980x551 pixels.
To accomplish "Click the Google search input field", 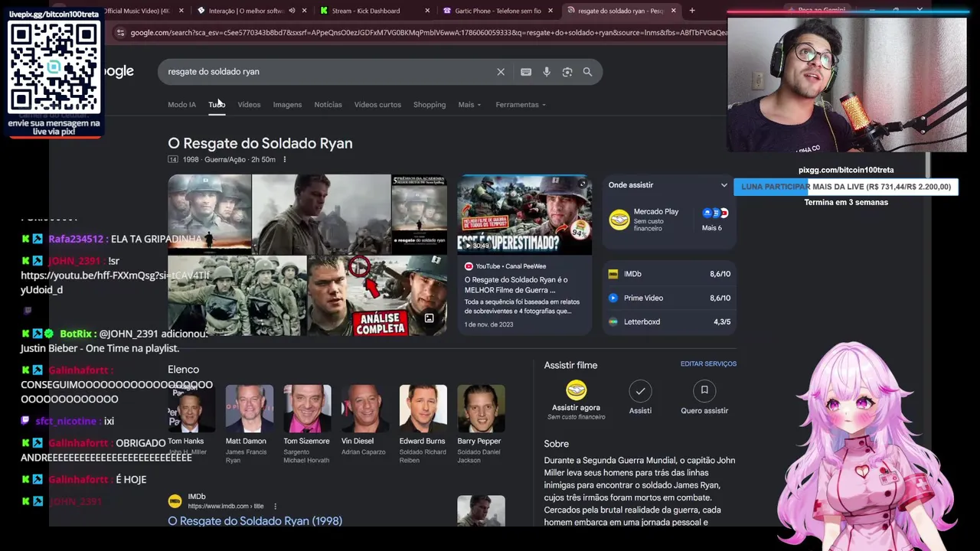I will (x=329, y=72).
